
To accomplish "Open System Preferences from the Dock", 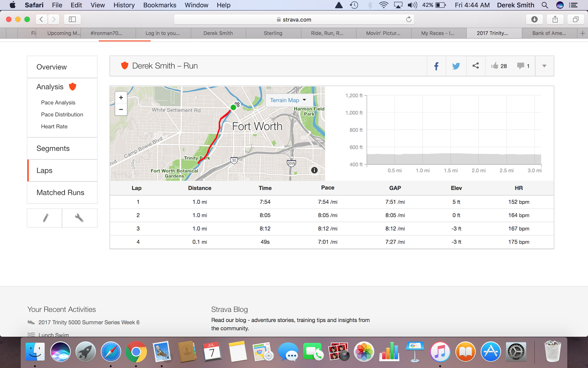I will [516, 352].
